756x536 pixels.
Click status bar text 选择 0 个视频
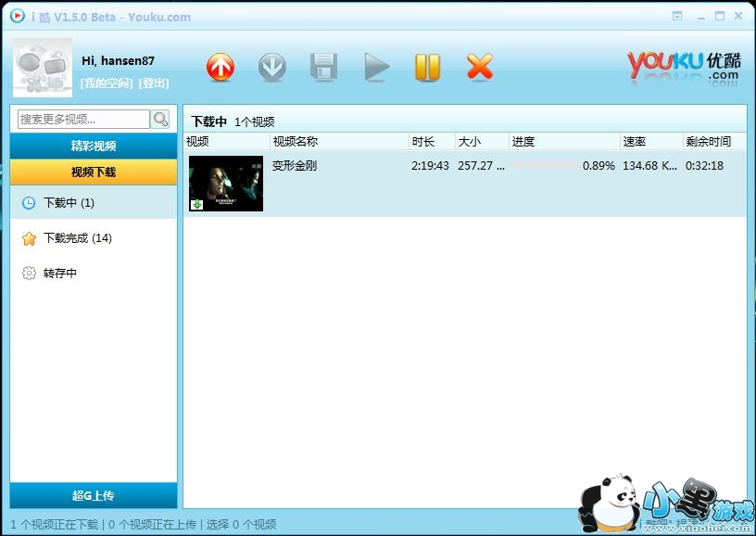pos(242,525)
